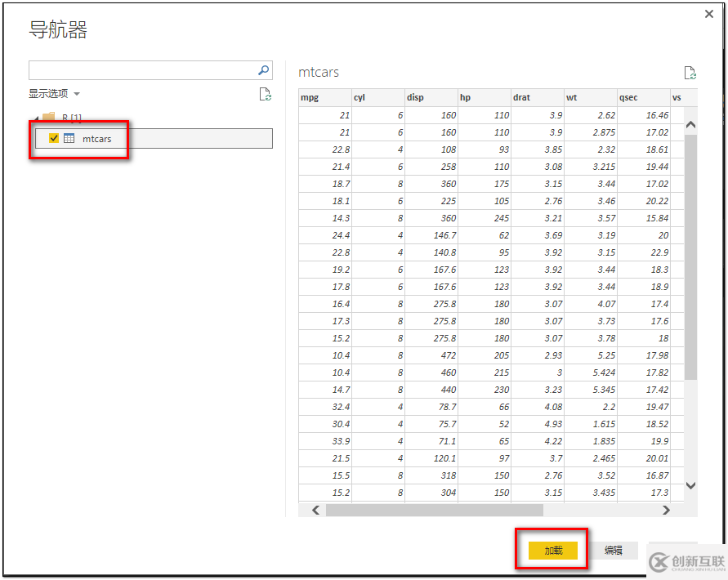
Task: Click the mpg cell 24.4
Action: pyautogui.click(x=325, y=235)
